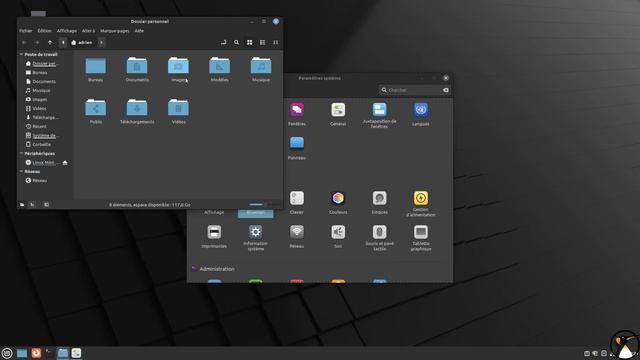This screenshot has width=640, height=360.
Task: Show places in file manager sidebar
Action: tap(22, 204)
